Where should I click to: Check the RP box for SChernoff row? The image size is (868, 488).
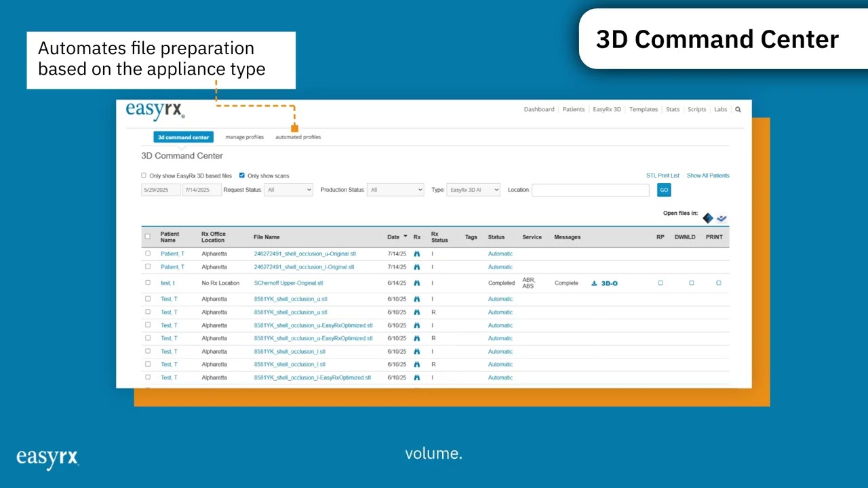point(660,283)
